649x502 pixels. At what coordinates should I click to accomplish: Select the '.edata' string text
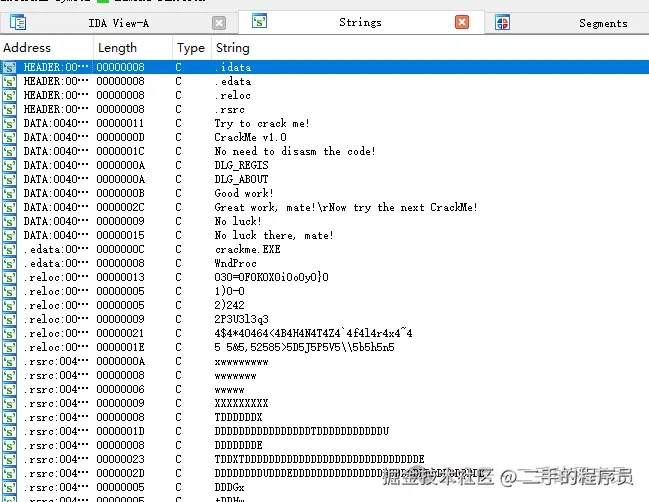click(x=233, y=81)
